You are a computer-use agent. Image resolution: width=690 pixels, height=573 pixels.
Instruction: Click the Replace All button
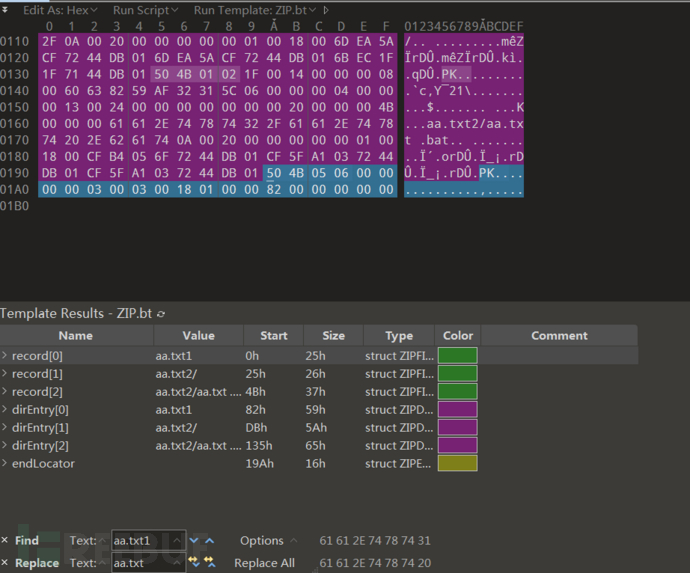point(266,563)
